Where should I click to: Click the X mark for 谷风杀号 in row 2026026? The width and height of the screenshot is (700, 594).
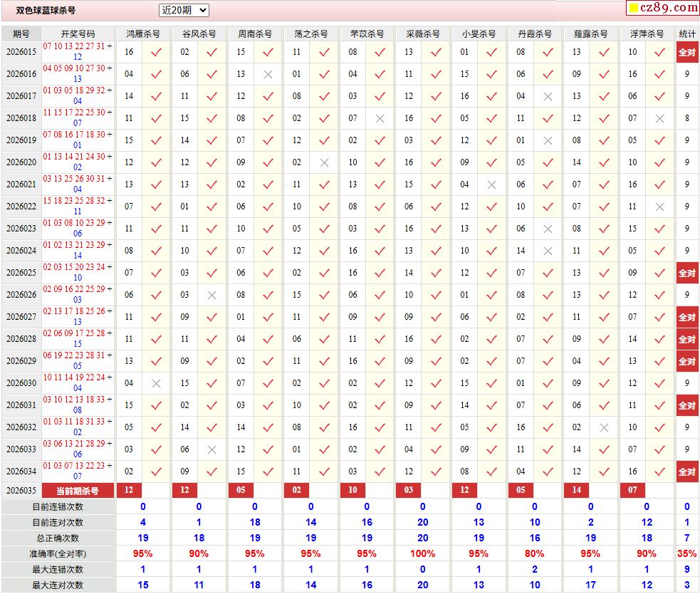click(211, 295)
